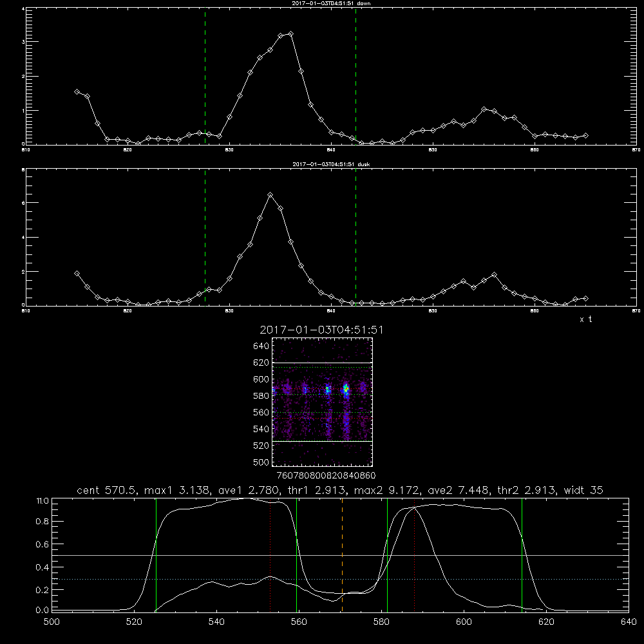
Task: Click the '0.4' label on the bottom plot y-axis
Action: click(42, 567)
